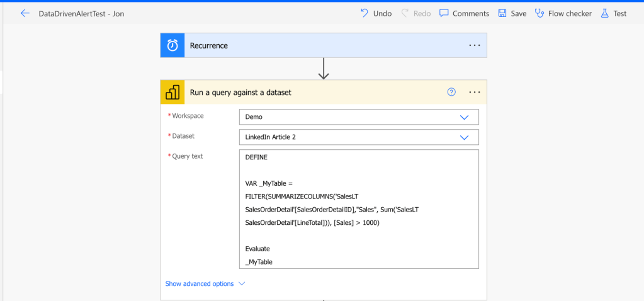The width and height of the screenshot is (644, 301).
Task: Click the flow title DataDrivenAlertTest - Jon
Action: pos(81,14)
